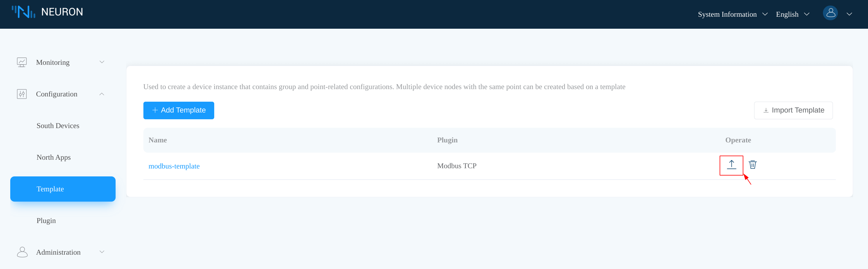Expand the Administration menu chevron
The width and height of the screenshot is (868, 269).
102,252
